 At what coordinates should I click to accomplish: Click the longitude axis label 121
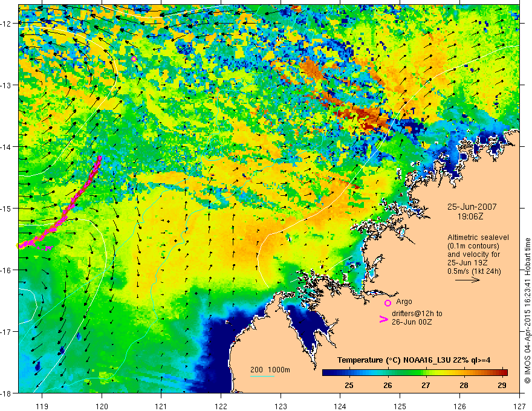[161, 406]
